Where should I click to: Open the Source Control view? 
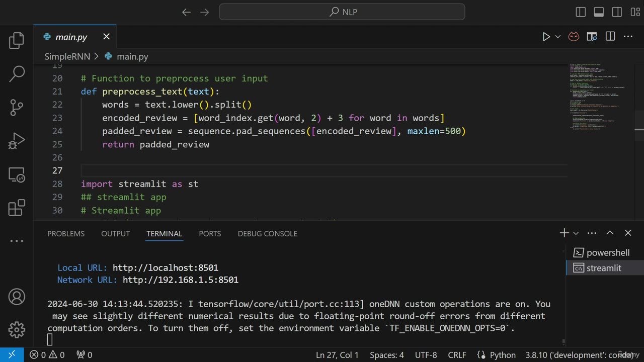(x=17, y=107)
